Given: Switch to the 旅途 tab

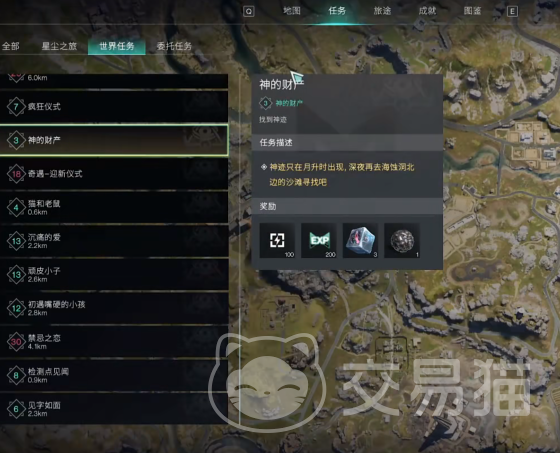Looking at the screenshot, I should (382, 11).
